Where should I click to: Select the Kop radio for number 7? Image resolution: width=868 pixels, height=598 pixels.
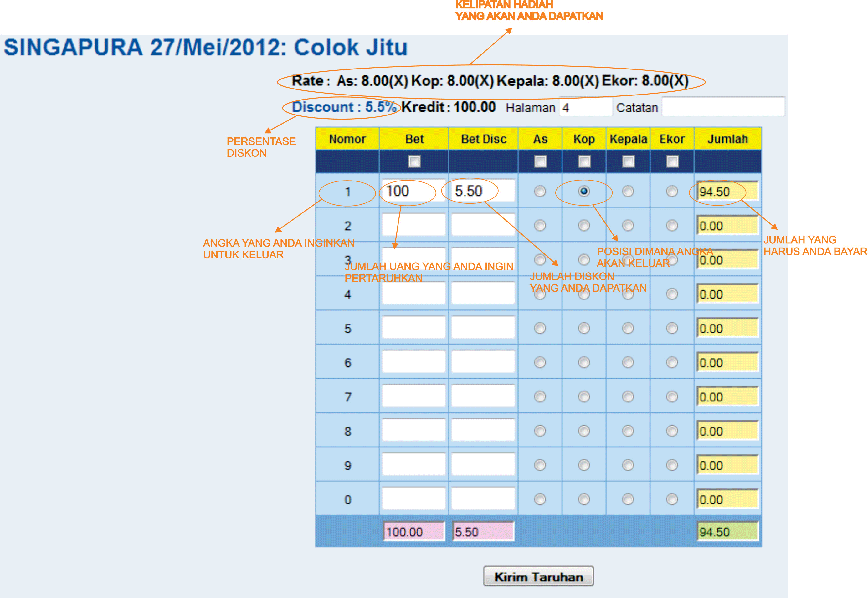click(584, 396)
